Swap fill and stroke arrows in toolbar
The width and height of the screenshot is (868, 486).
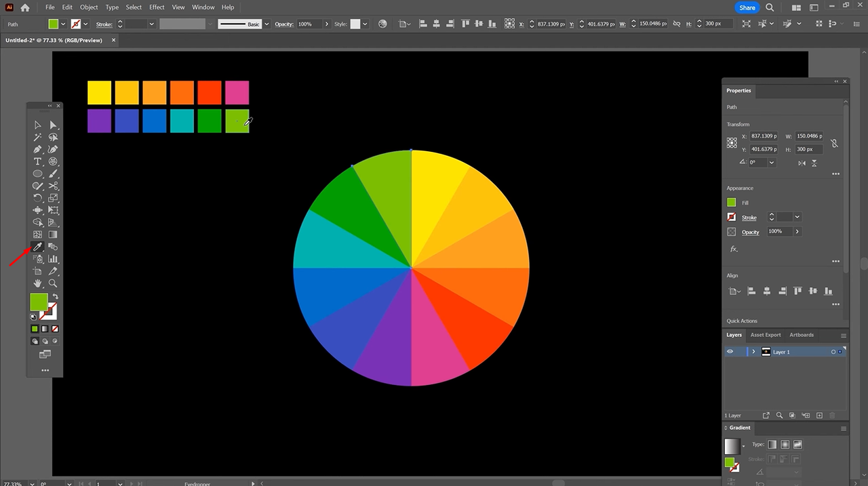[x=55, y=297]
